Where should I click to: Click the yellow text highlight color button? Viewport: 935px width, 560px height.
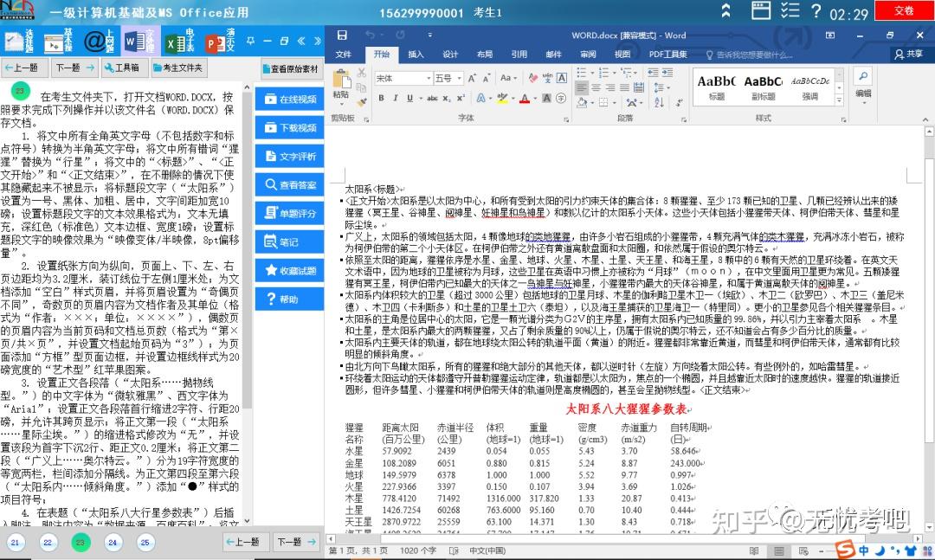(x=502, y=99)
